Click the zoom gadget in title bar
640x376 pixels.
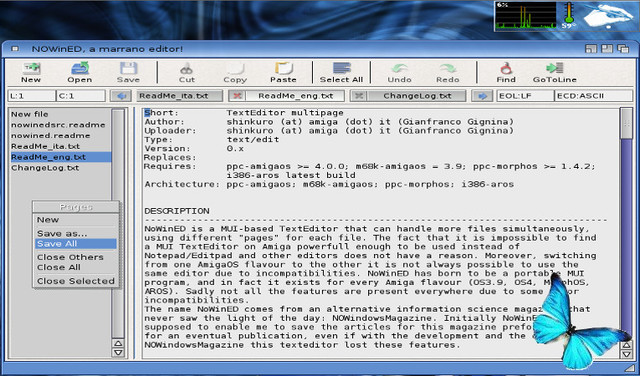(607, 49)
